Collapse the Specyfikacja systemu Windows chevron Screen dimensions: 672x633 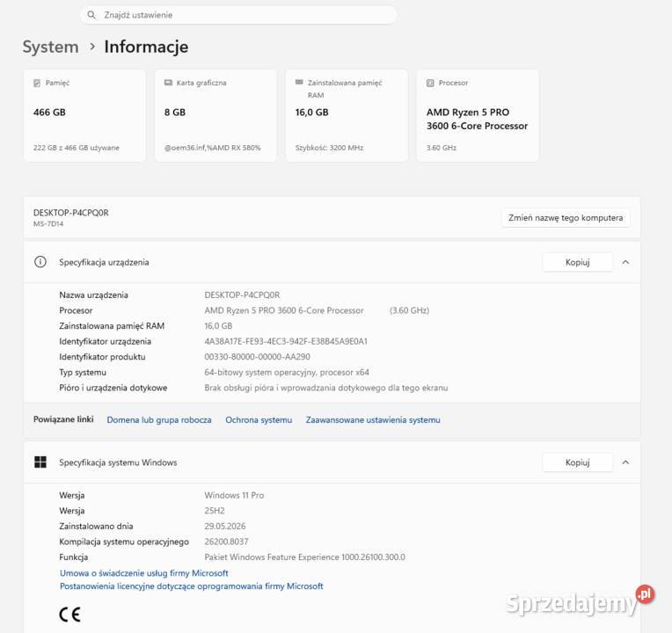tap(625, 462)
